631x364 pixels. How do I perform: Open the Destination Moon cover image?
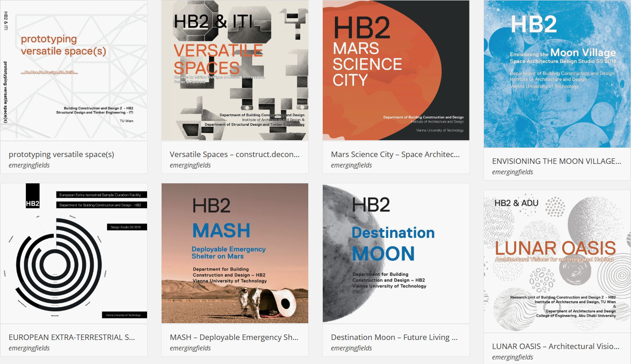point(396,253)
